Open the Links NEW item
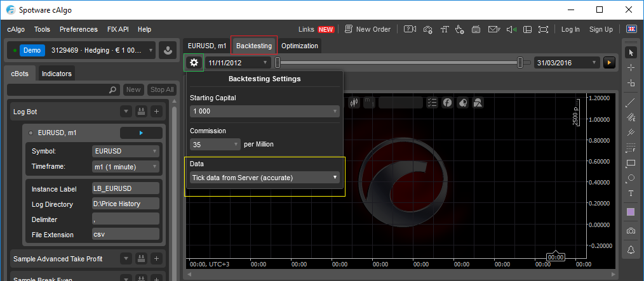Image resolution: width=644 pixels, height=281 pixels. pos(316,29)
